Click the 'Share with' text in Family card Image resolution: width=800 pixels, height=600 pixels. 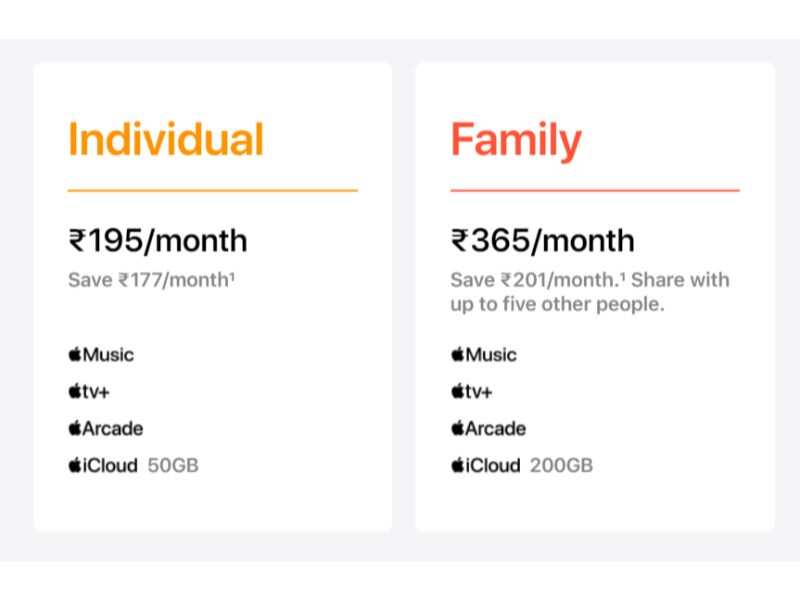coord(680,280)
